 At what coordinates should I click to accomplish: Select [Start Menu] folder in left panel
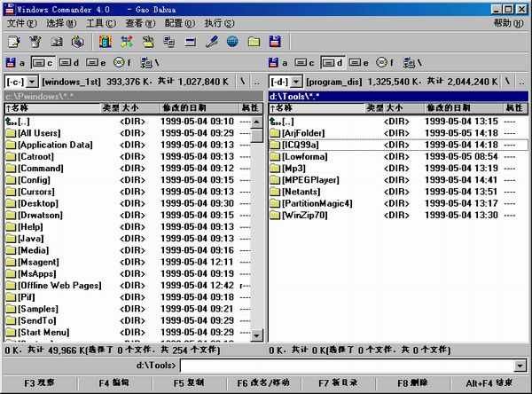129,333
